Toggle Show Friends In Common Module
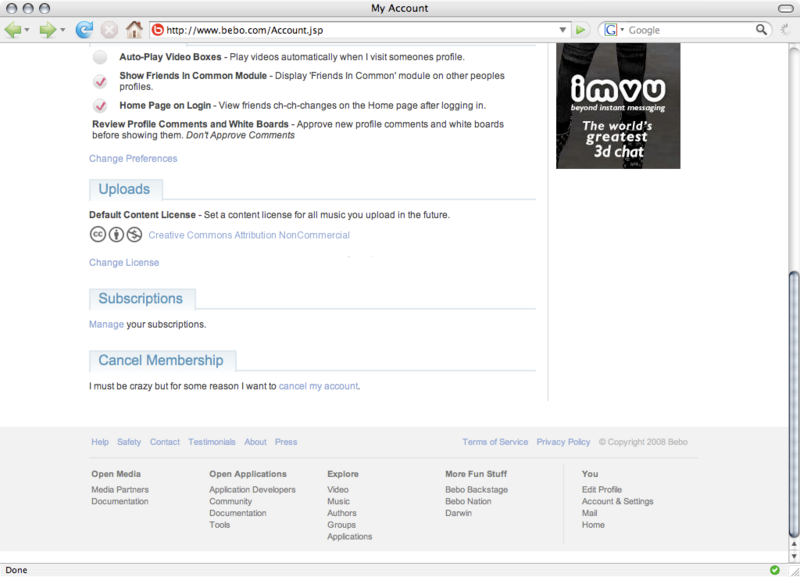 (100, 81)
